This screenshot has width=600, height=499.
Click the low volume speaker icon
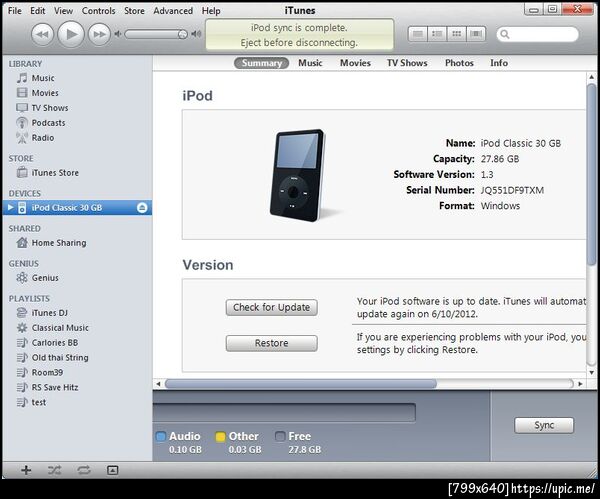117,34
